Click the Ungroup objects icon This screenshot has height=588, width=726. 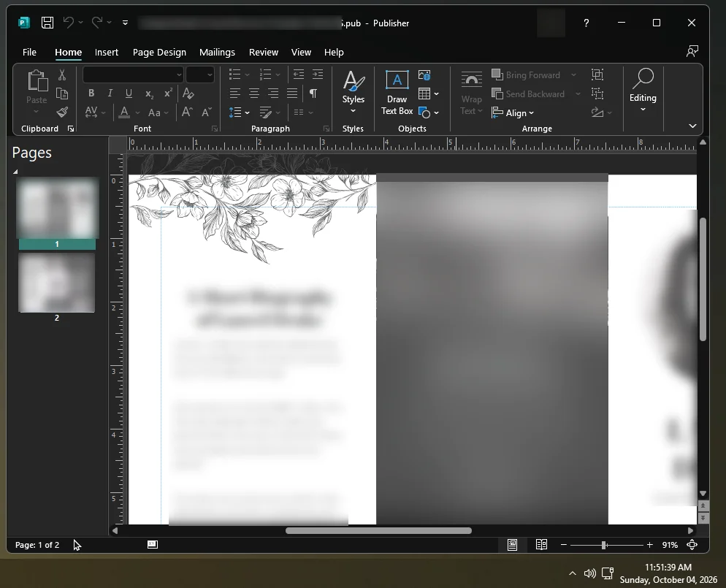(597, 93)
